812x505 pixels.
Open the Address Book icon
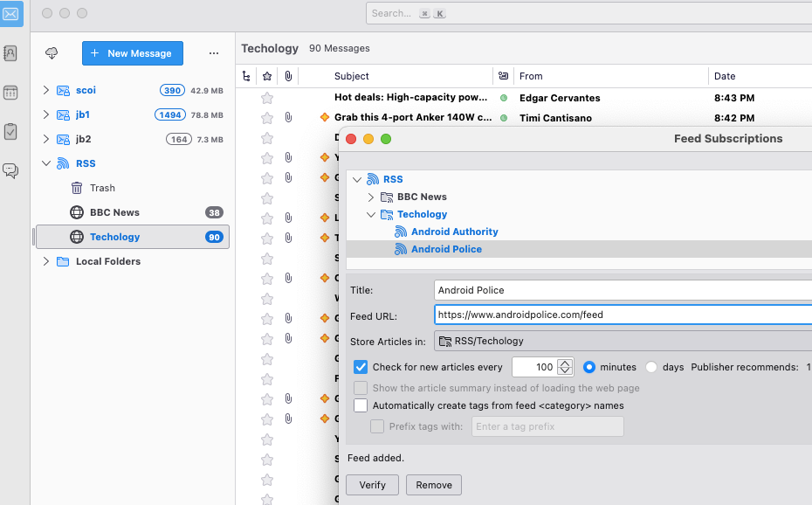[x=10, y=53]
